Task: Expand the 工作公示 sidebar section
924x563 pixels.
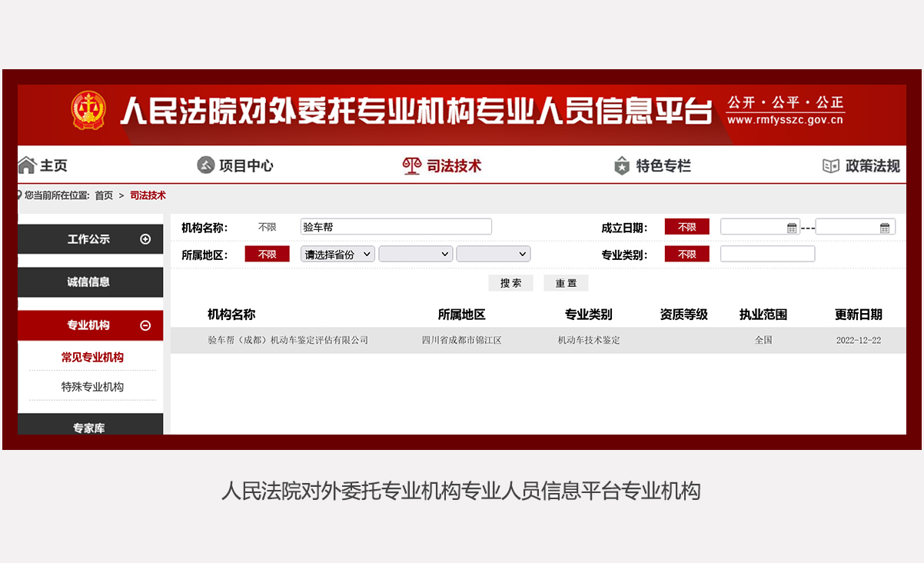Action: (145, 239)
